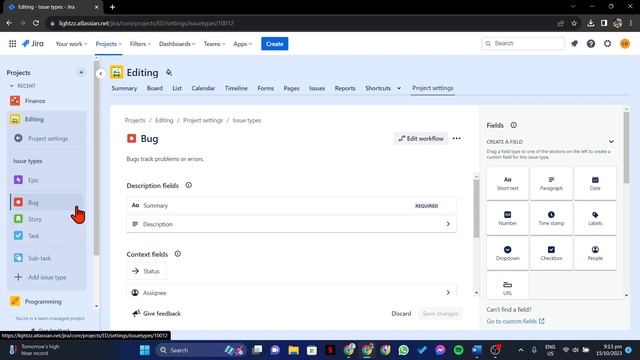640x360 pixels.
Task: Click the plus icon next to Projects
Action: point(81,73)
